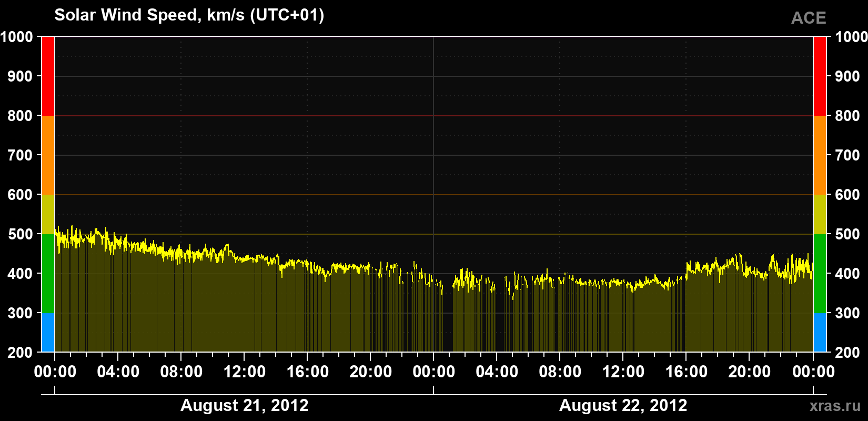This screenshot has height=421, width=868.
Task: Click the red color band on left scale
Action: 48,76
